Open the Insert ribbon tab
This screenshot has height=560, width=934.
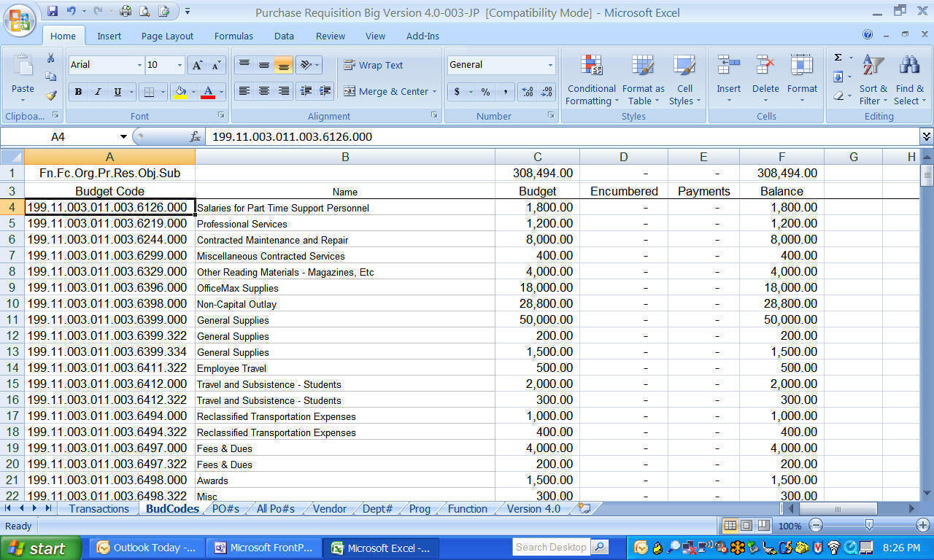coord(109,36)
